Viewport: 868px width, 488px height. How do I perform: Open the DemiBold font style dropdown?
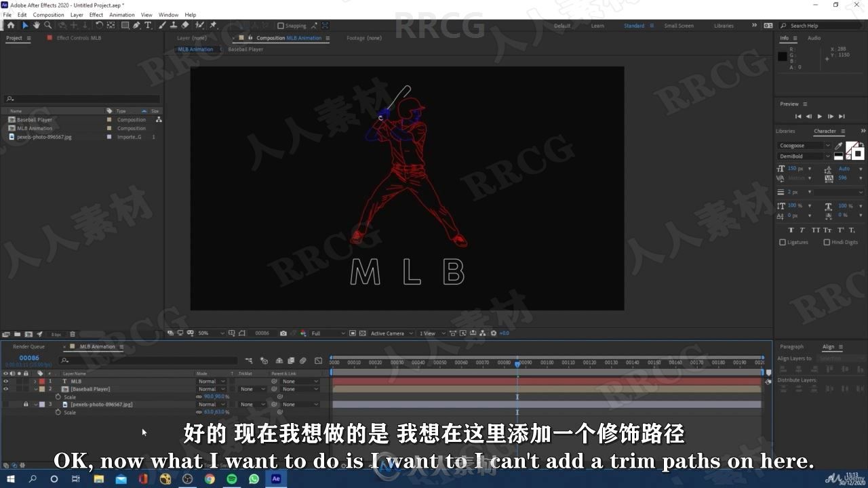804,156
